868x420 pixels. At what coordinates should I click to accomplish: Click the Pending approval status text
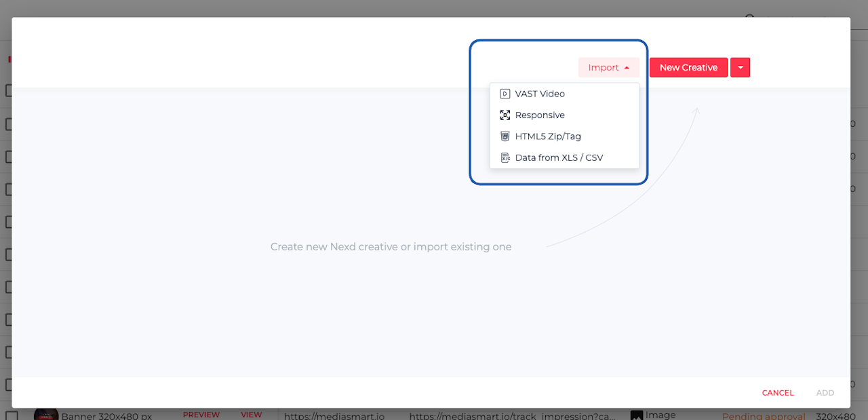[763, 416]
